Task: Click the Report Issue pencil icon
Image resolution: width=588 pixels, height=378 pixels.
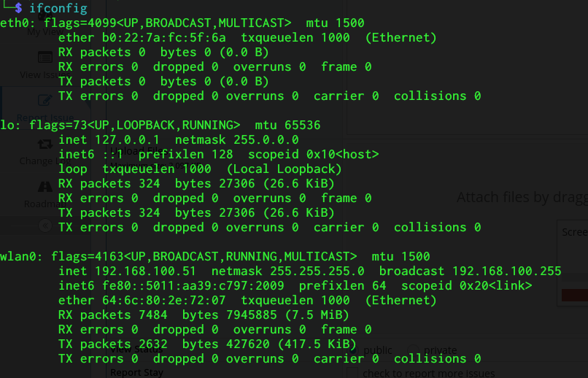Action: [45, 100]
